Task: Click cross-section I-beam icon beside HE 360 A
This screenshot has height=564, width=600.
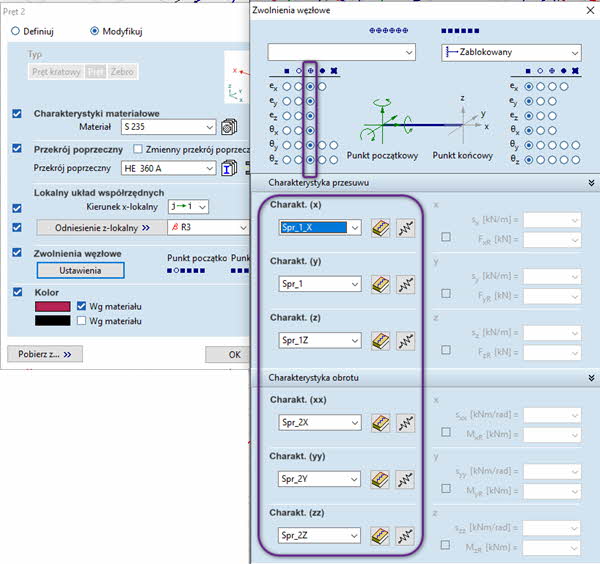Action: [229, 169]
